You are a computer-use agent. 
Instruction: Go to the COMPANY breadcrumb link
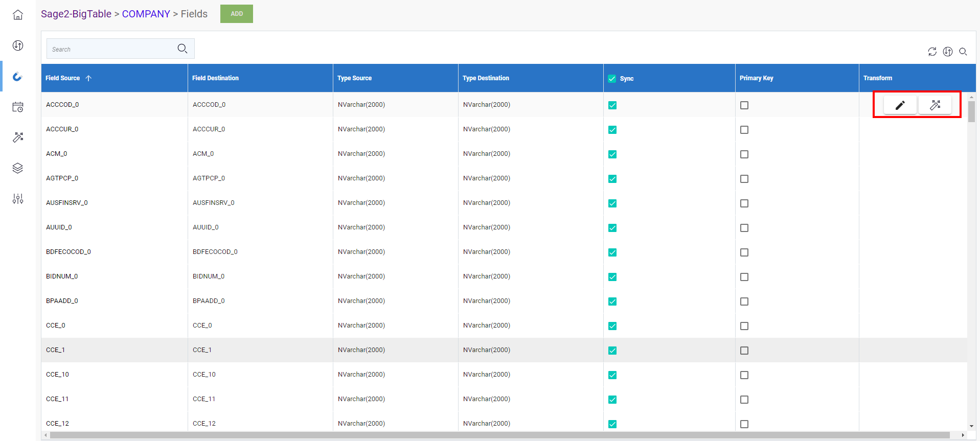[146, 14]
